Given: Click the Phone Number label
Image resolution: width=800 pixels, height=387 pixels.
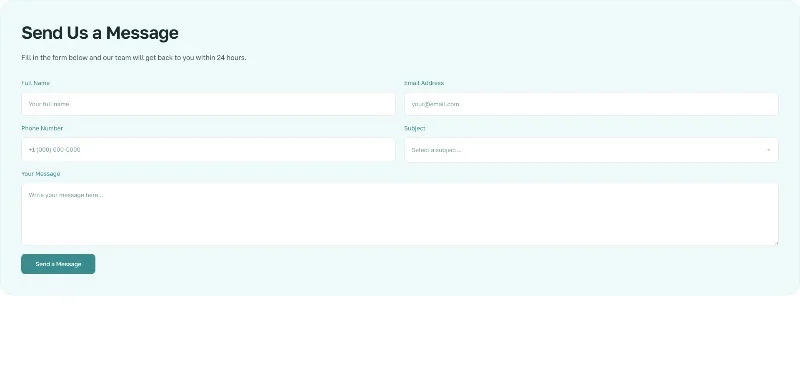Looking at the screenshot, I should coord(42,128).
